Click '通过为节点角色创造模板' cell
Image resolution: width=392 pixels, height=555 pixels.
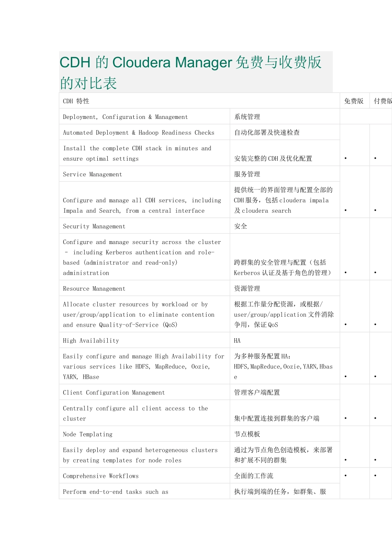pos(285,455)
